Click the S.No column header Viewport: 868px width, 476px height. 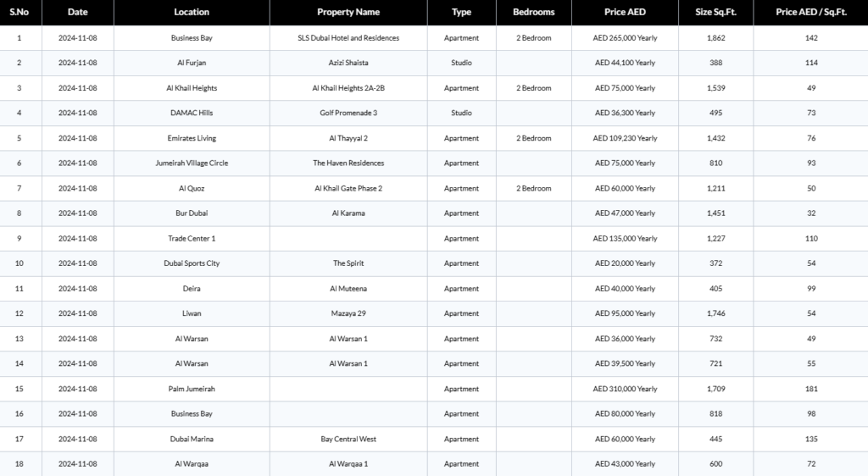(x=19, y=12)
